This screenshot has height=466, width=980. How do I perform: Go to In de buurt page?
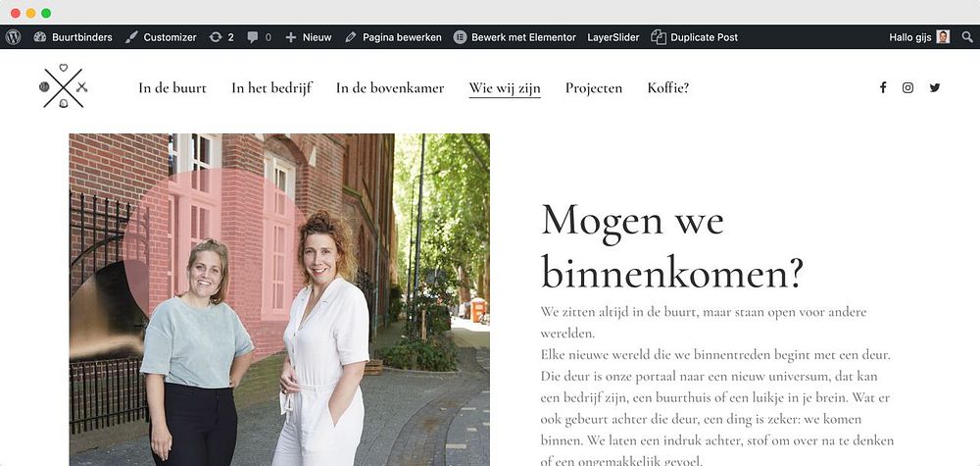[172, 88]
